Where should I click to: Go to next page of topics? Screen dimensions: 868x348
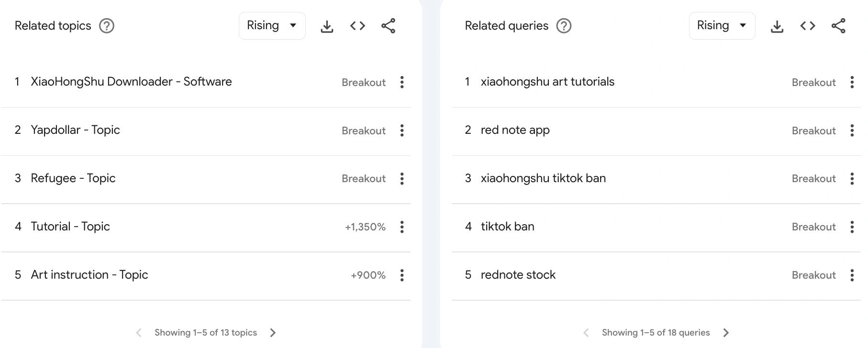pyautogui.click(x=273, y=332)
